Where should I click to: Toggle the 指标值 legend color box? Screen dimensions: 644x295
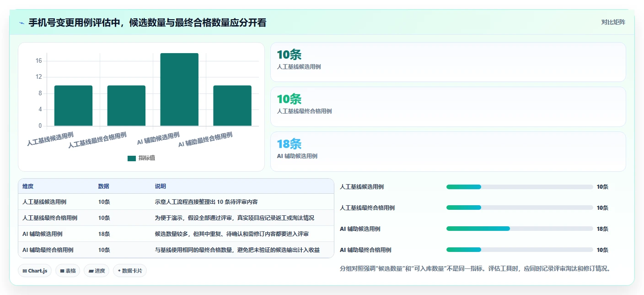pos(132,158)
